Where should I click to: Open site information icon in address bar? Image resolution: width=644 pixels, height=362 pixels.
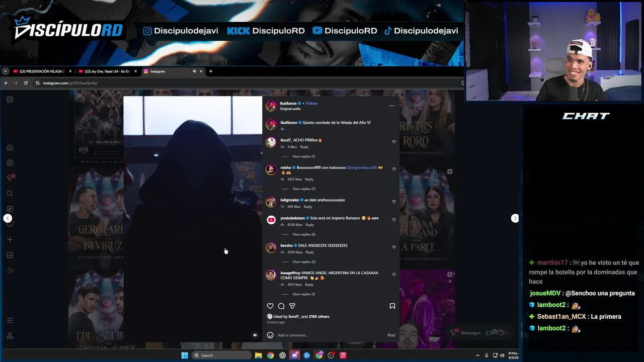(38, 83)
